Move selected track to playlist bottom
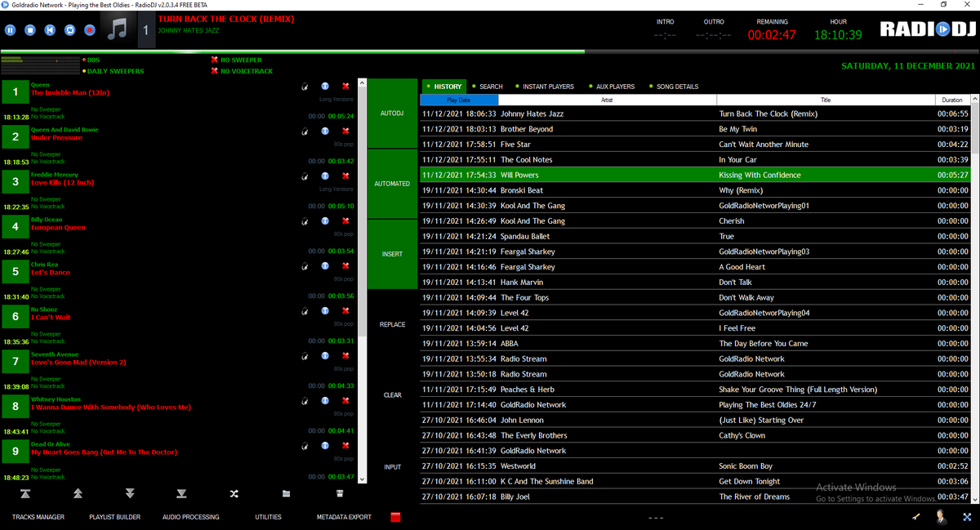Viewport: 980px width, 530px height. click(181, 494)
